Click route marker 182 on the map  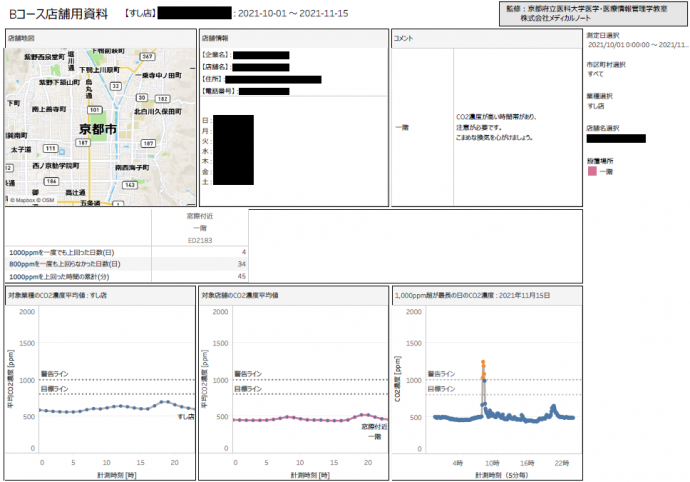coord(162,99)
